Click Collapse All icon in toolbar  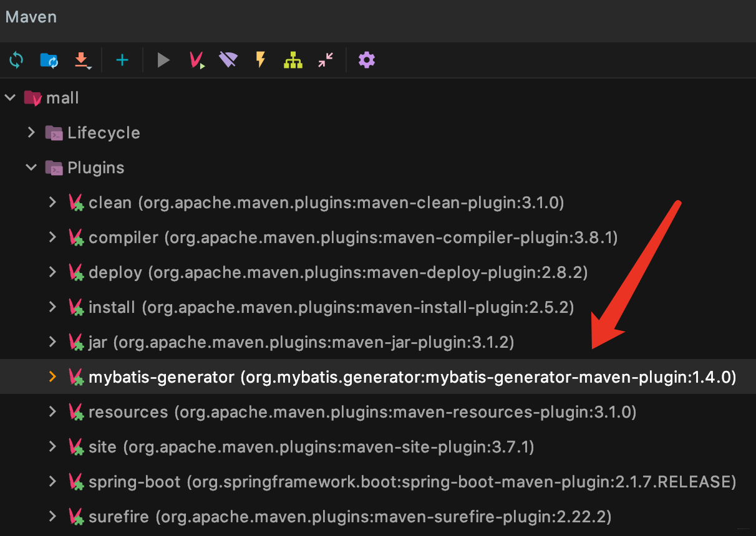pos(326,60)
